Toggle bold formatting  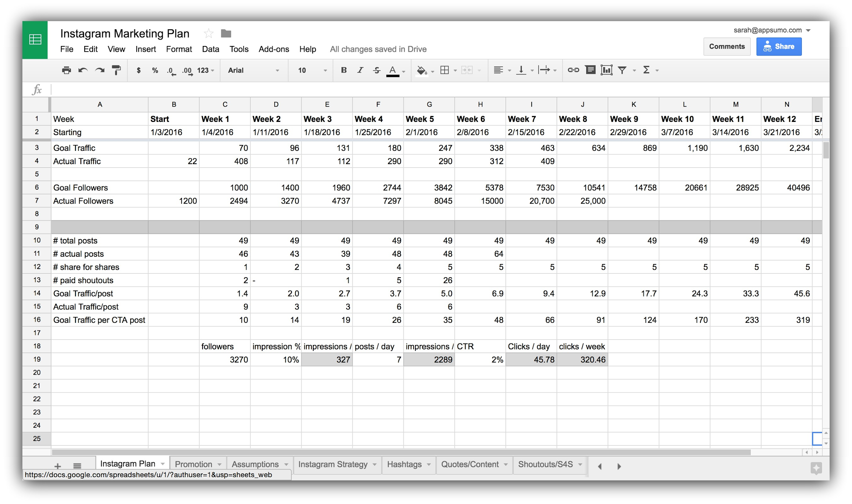(x=344, y=70)
